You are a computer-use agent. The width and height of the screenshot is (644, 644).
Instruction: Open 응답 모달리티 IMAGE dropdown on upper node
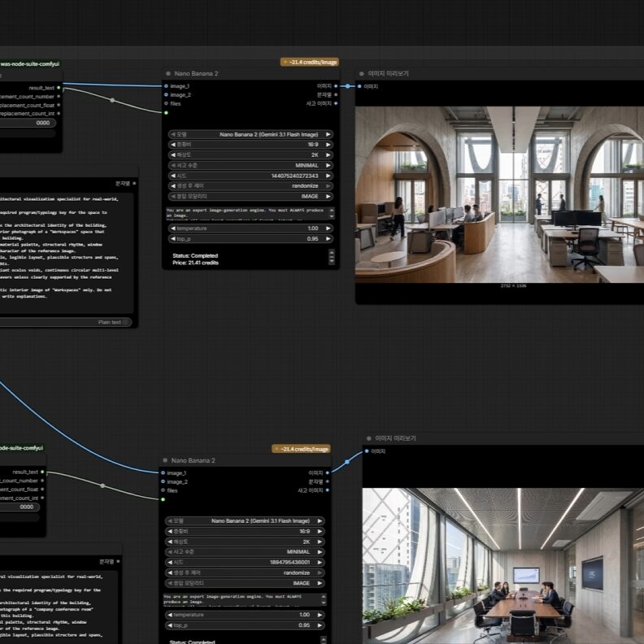[250, 196]
